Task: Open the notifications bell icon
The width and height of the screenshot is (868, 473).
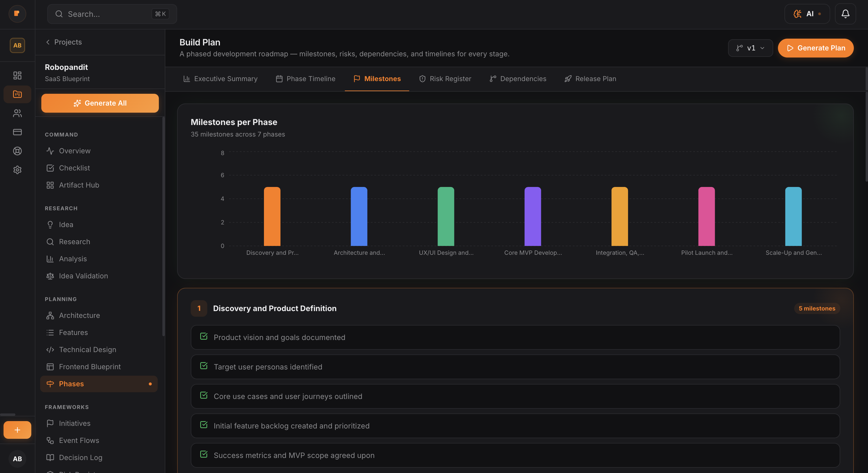Action: pyautogui.click(x=845, y=14)
